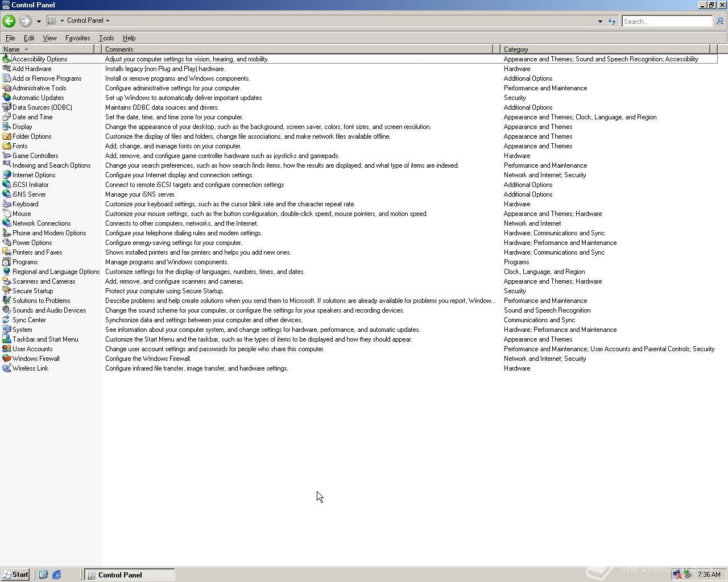Click the Refresh button beside the address bar
The image size is (728, 582).
click(612, 21)
